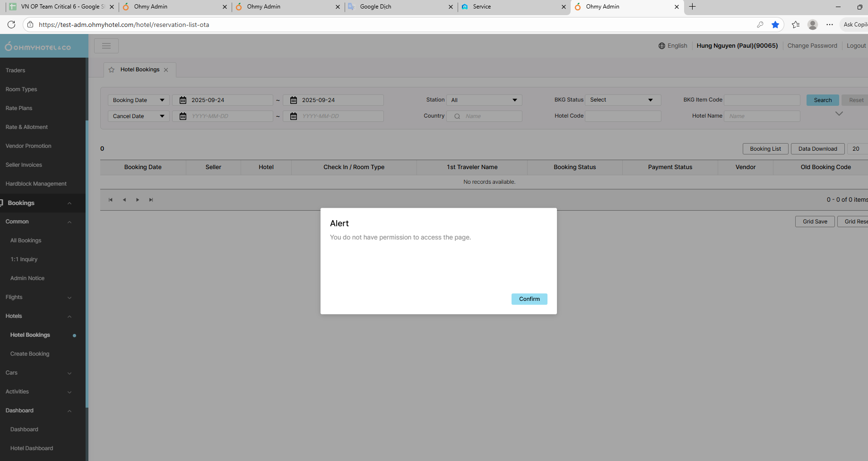This screenshot has height=461, width=868.
Task: Click the browser address bar URL
Action: 124,25
